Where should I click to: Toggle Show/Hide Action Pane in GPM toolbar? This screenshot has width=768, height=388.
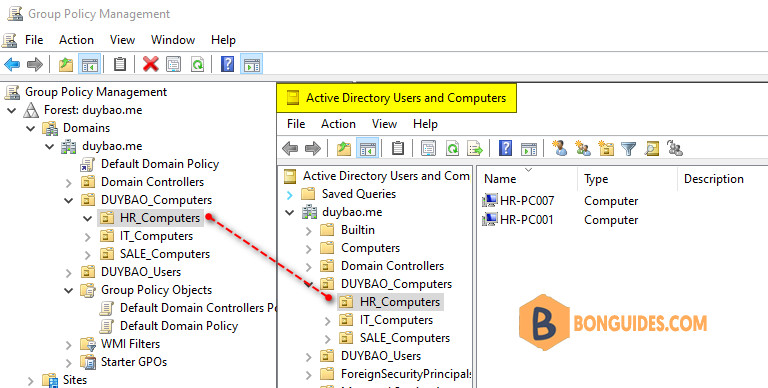[251, 64]
